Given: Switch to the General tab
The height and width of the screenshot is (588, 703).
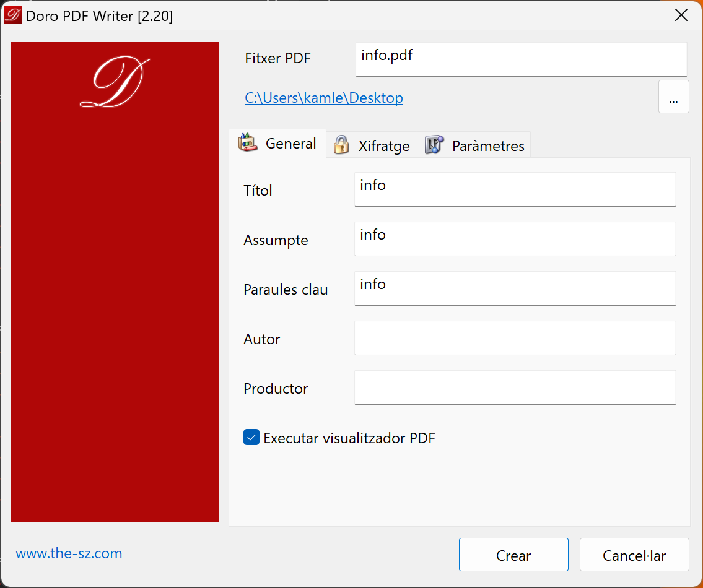Looking at the screenshot, I should point(277,144).
